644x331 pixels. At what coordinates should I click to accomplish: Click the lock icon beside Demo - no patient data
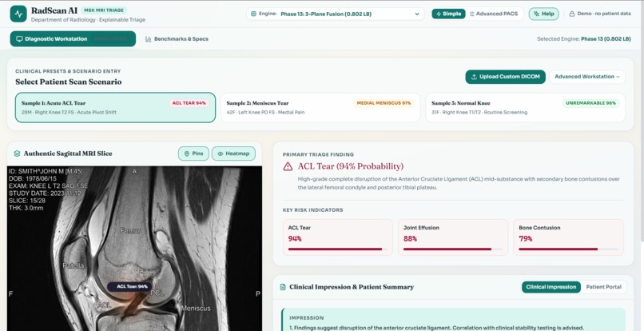click(572, 14)
